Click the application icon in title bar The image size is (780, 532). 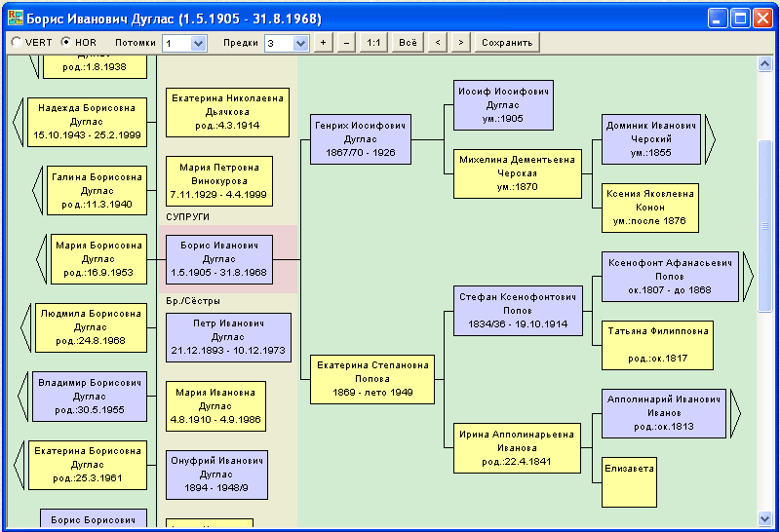(16, 19)
